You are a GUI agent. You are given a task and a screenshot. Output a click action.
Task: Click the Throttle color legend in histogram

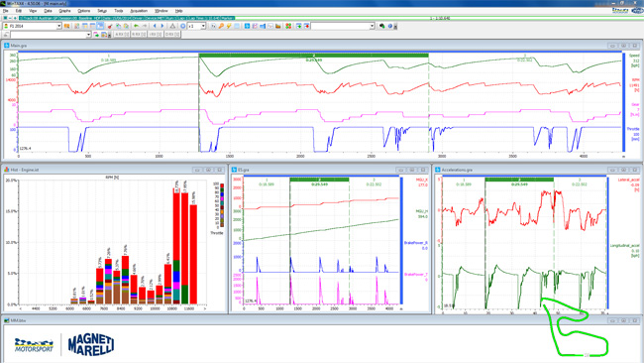(222, 205)
